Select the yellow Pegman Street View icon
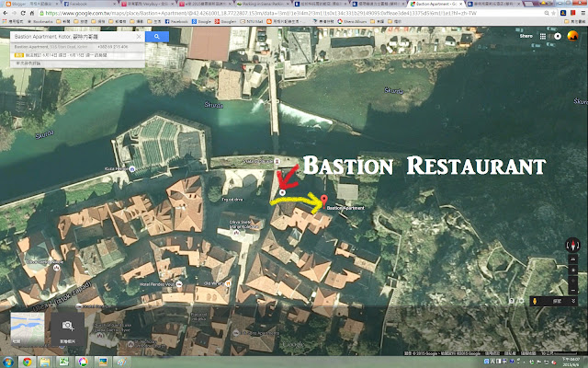Image resolution: width=588 pixels, height=368 pixels. point(535,301)
